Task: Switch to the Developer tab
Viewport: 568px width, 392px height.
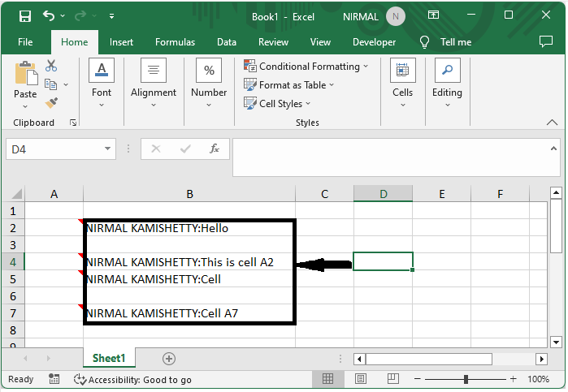Action: [x=374, y=42]
